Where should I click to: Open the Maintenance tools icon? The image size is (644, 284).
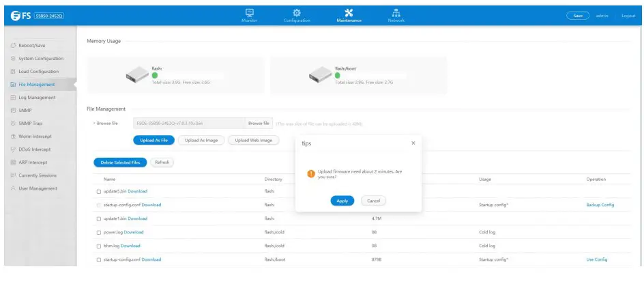349,13
